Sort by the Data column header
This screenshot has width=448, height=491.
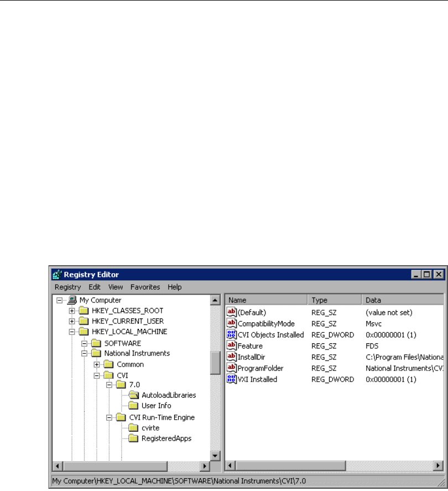pos(403,300)
